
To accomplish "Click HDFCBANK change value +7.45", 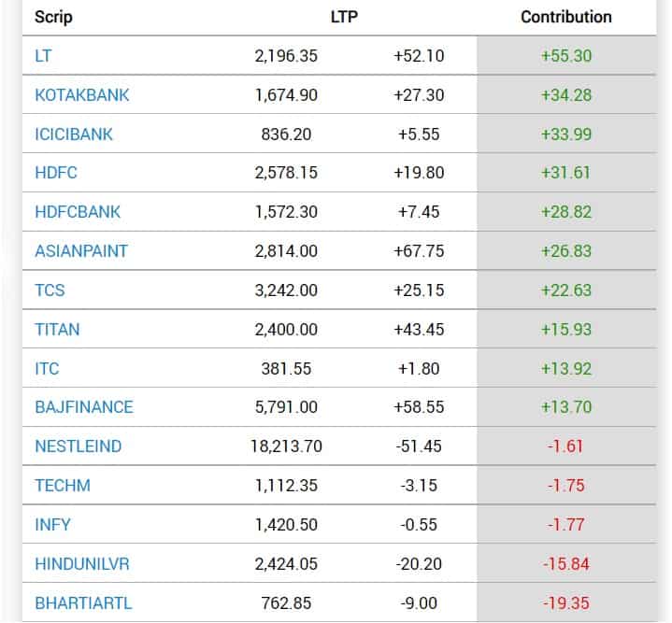I will coord(419,211).
